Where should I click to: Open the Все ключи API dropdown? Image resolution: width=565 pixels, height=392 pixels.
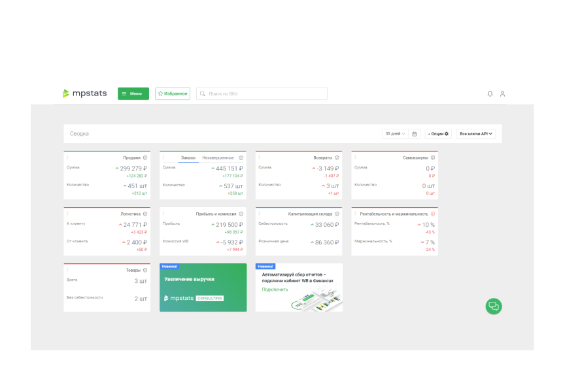(475, 134)
